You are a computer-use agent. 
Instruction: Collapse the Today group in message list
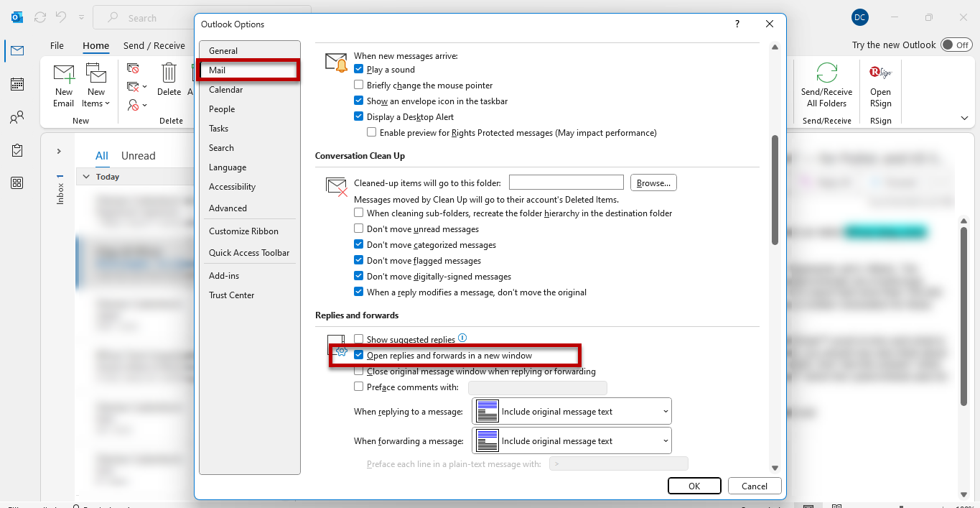(x=86, y=177)
